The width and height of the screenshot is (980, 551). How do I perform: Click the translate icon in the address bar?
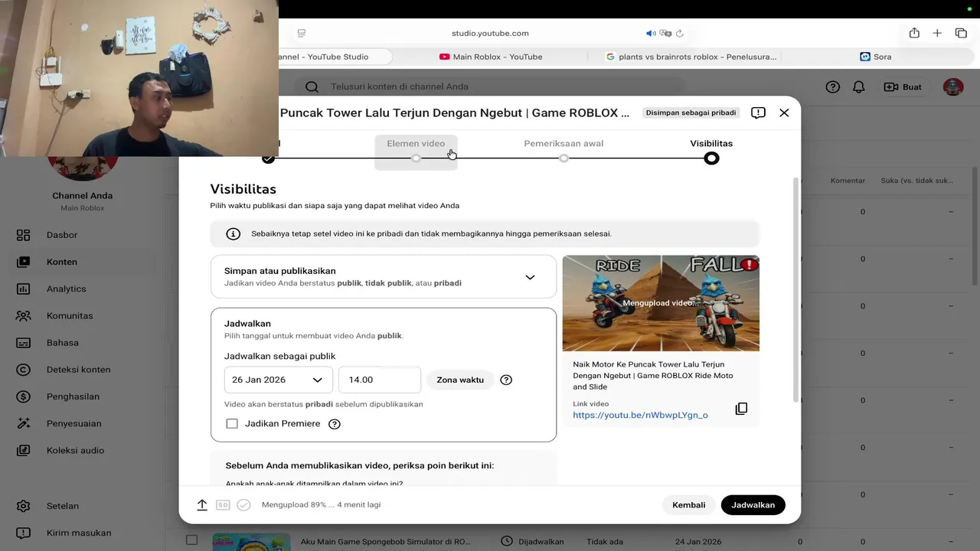click(x=665, y=34)
